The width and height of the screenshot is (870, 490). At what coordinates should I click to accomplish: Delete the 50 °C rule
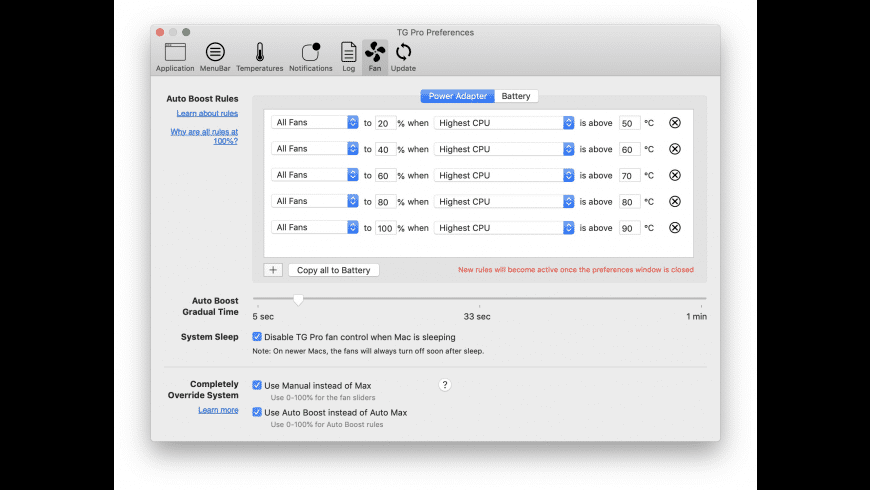point(674,123)
